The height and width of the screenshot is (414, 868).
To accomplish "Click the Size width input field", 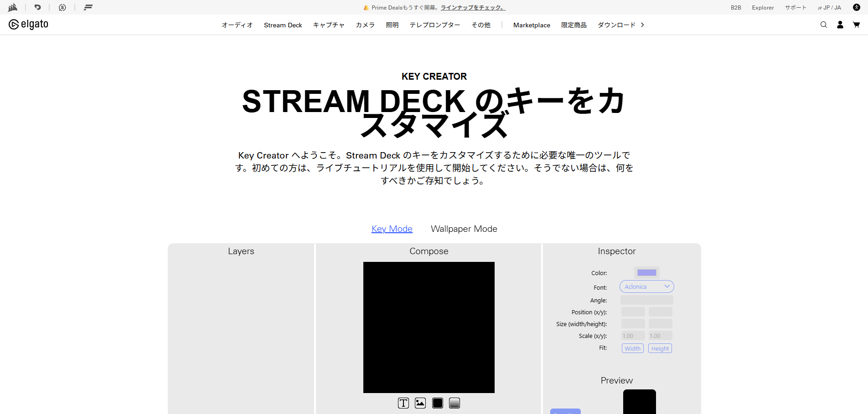I will 633,323.
